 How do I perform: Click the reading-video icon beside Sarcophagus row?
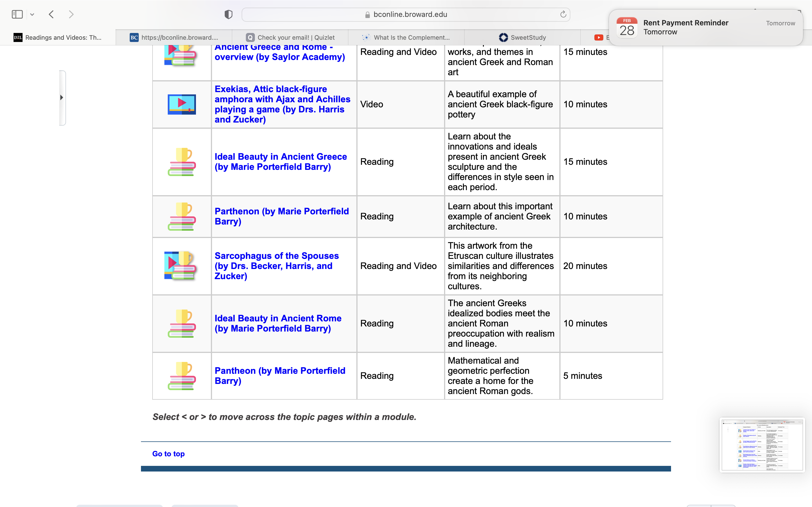(x=180, y=266)
